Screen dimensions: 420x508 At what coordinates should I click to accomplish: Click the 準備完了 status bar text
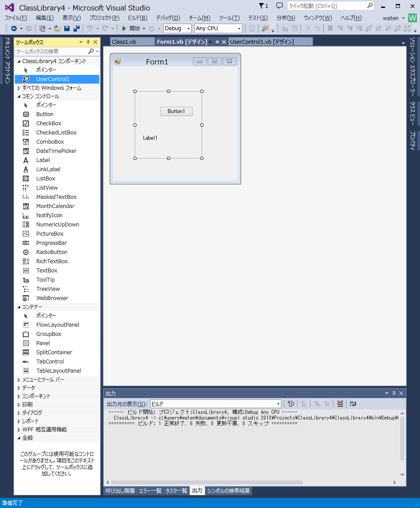tap(12, 503)
